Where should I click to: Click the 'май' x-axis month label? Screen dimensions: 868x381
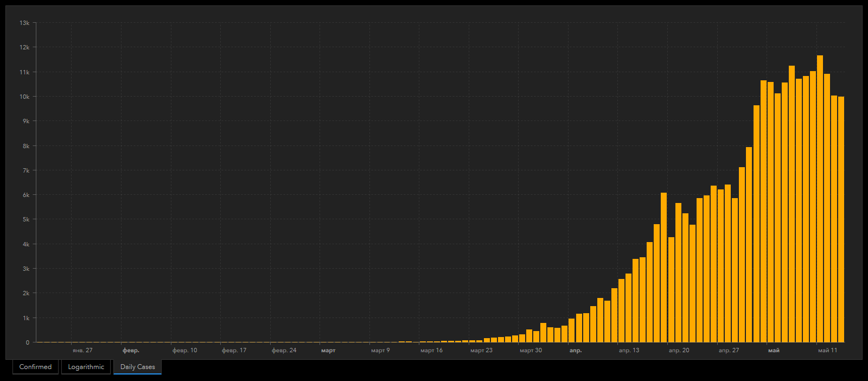[x=774, y=351]
